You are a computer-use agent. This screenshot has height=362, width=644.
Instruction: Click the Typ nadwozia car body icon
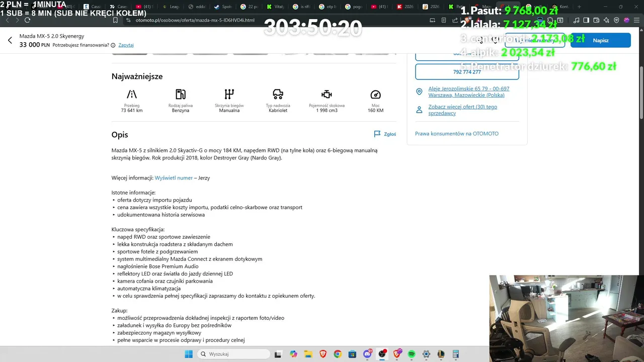pyautogui.click(x=278, y=94)
